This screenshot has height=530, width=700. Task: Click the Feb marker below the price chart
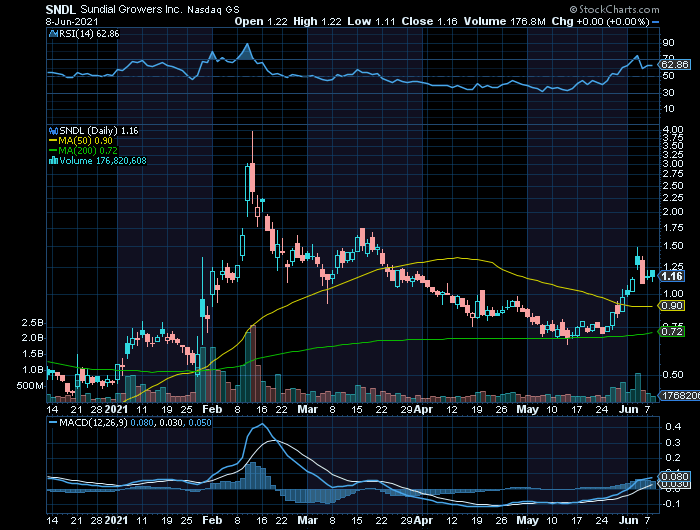(212, 409)
